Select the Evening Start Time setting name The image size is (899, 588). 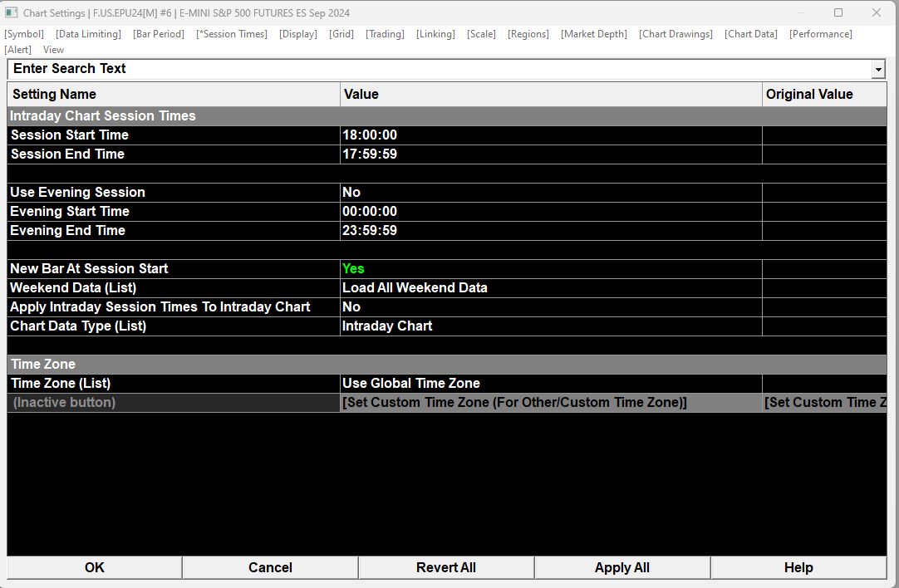174,212
